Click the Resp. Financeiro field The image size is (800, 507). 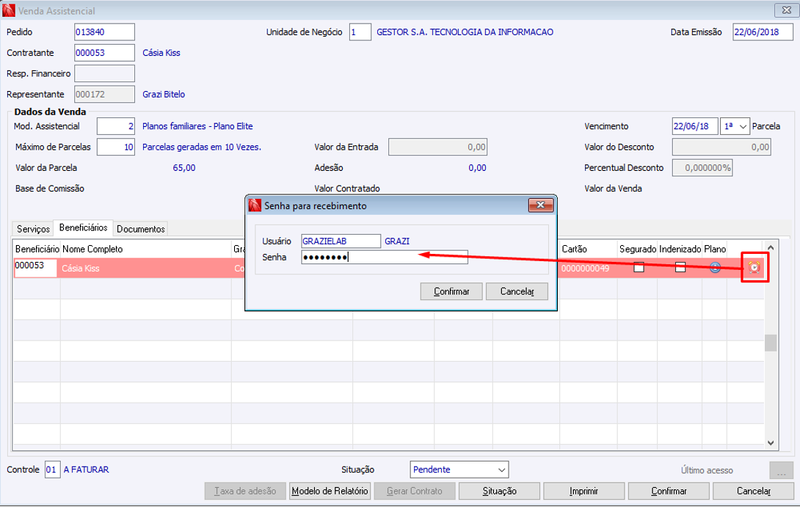coord(104,73)
